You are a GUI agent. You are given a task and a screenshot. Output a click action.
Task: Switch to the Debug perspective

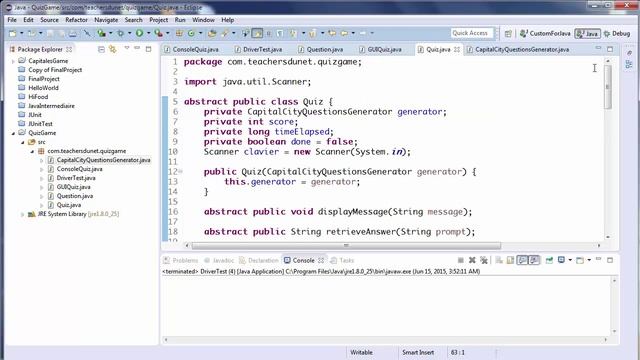617,33
